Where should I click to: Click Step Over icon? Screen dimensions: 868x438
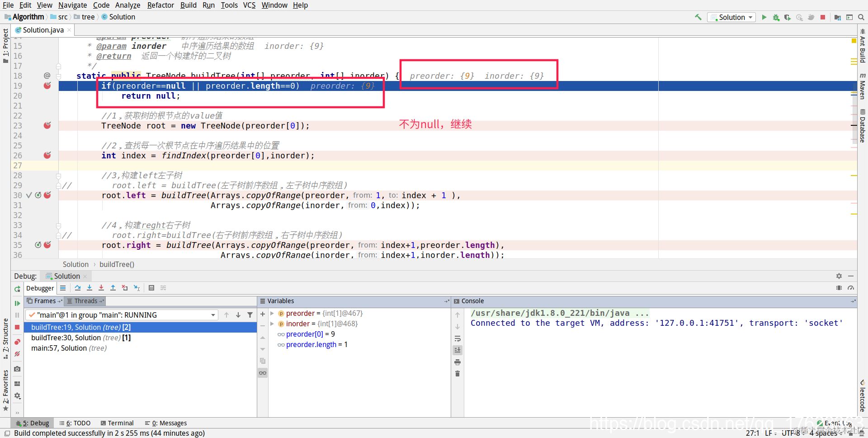click(78, 288)
